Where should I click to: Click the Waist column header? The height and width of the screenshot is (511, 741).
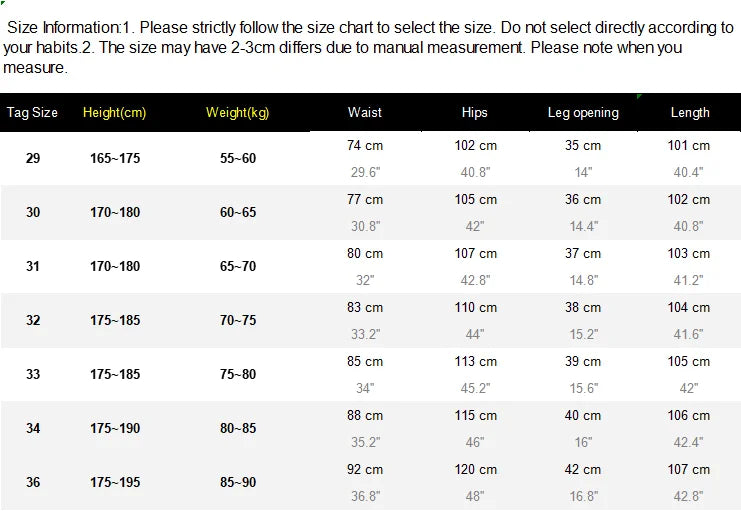(x=365, y=113)
